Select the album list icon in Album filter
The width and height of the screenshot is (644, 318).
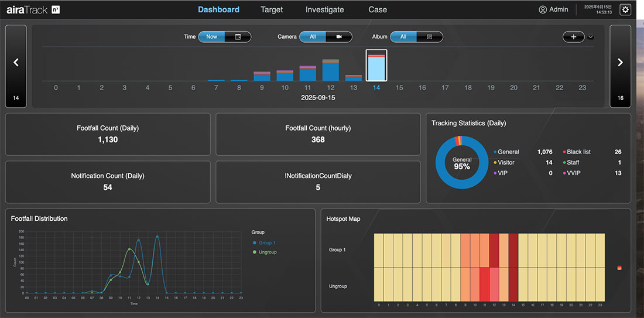(429, 37)
